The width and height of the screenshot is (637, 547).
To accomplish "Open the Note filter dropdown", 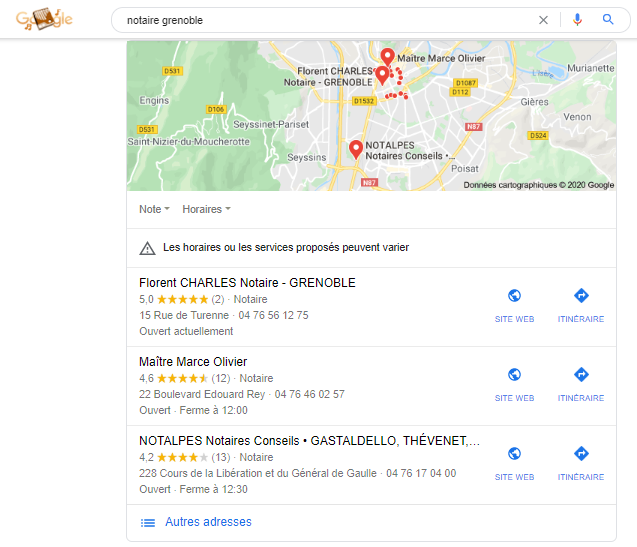I will click(x=154, y=209).
